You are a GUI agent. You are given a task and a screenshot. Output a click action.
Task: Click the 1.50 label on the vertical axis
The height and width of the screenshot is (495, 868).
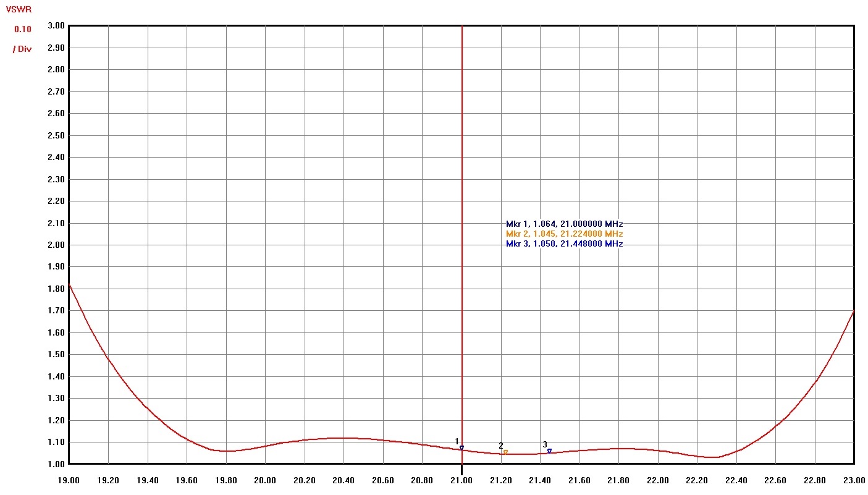56,355
